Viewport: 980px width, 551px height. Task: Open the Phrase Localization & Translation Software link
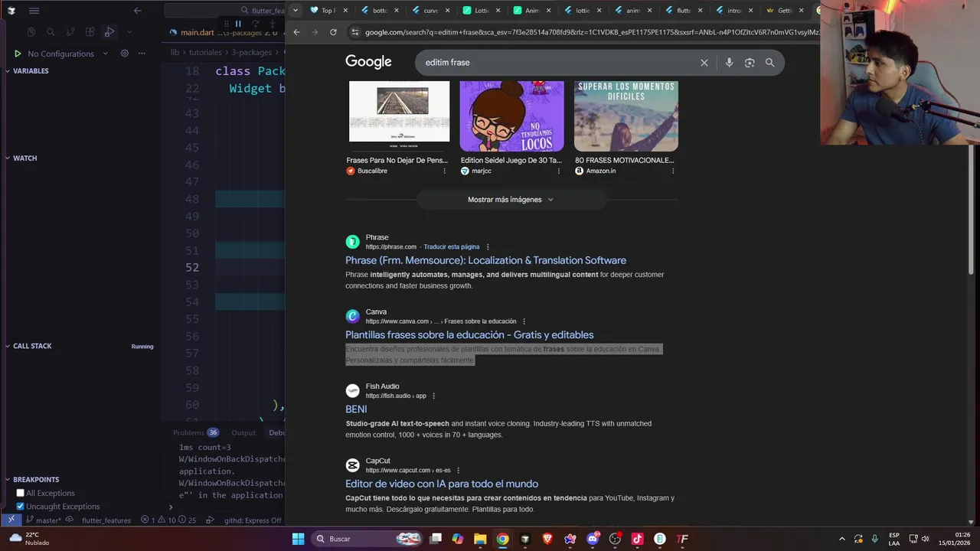pos(485,260)
